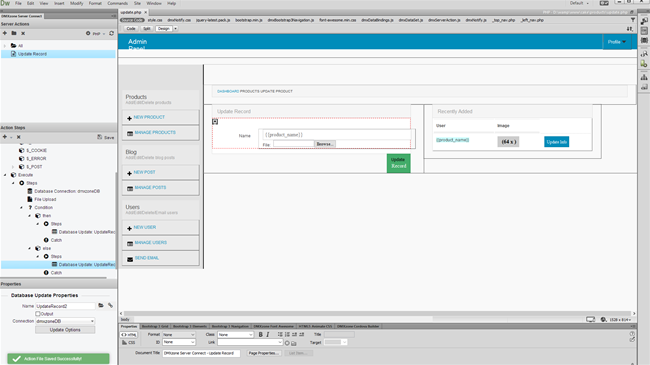Click the Browse for File folder icon beside Link
The width and height of the screenshot is (650, 365).
(294, 343)
